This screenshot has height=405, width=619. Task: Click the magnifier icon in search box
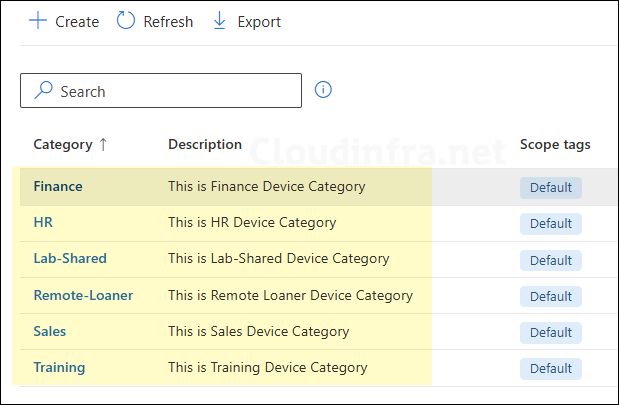[43, 91]
